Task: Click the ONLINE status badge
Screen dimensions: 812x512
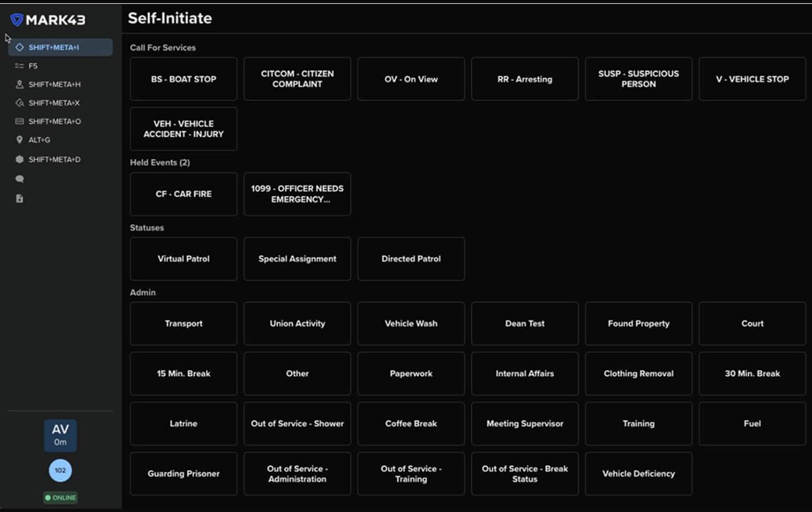Action: (x=61, y=498)
